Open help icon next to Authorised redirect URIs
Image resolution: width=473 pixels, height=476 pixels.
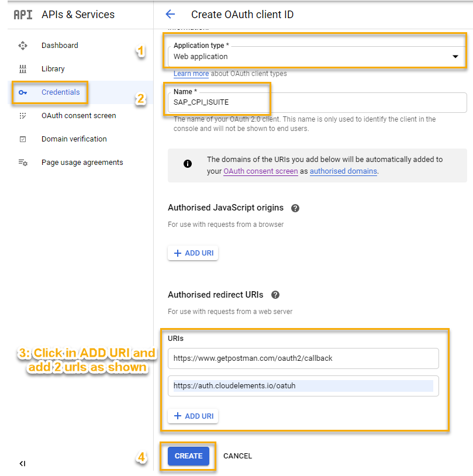(x=275, y=295)
